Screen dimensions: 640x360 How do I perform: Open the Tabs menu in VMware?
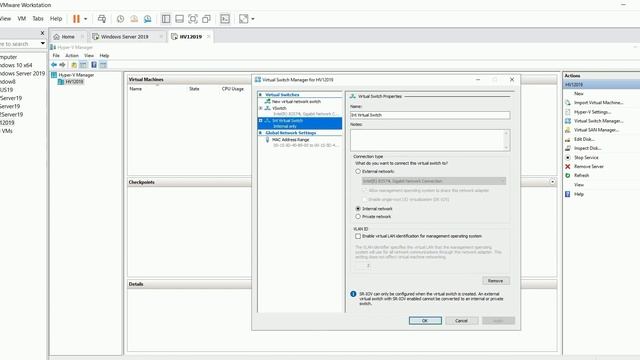38,19
